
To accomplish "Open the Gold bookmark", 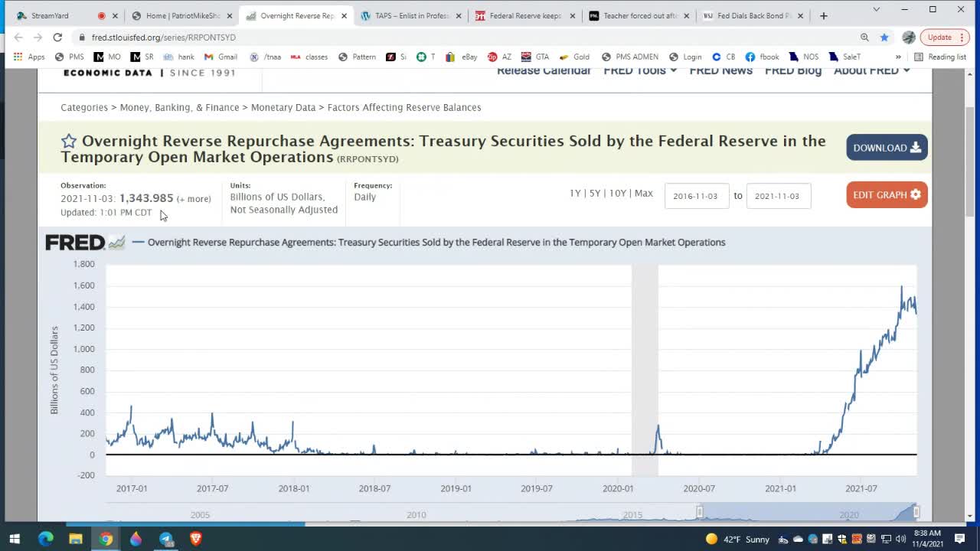I will pyautogui.click(x=574, y=57).
